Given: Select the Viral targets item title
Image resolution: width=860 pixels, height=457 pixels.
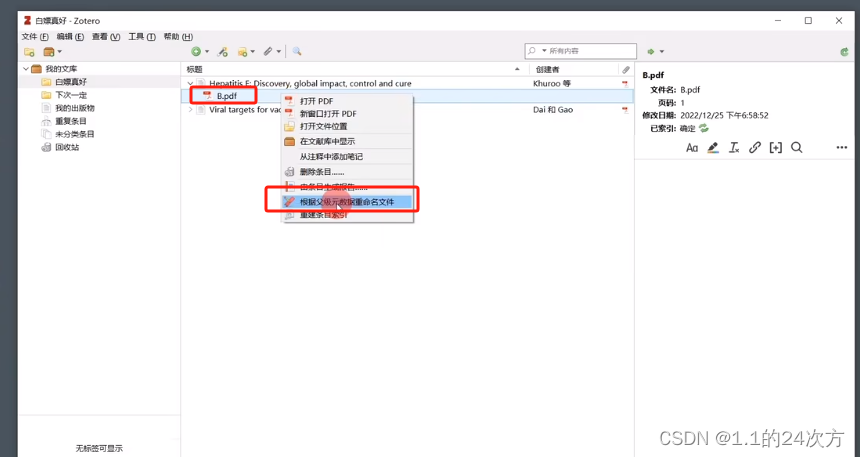Looking at the screenshot, I should 245,110.
